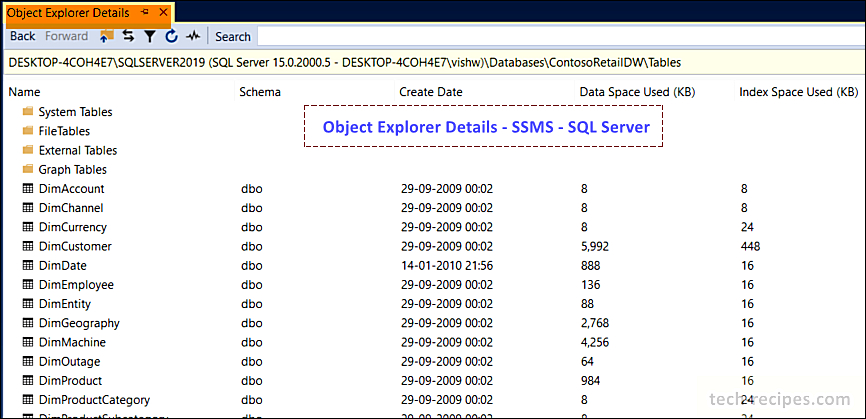Sort by the Name column header

24,92
